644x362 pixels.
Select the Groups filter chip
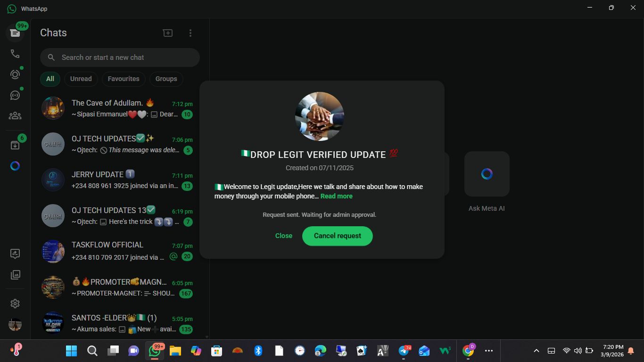tap(166, 79)
